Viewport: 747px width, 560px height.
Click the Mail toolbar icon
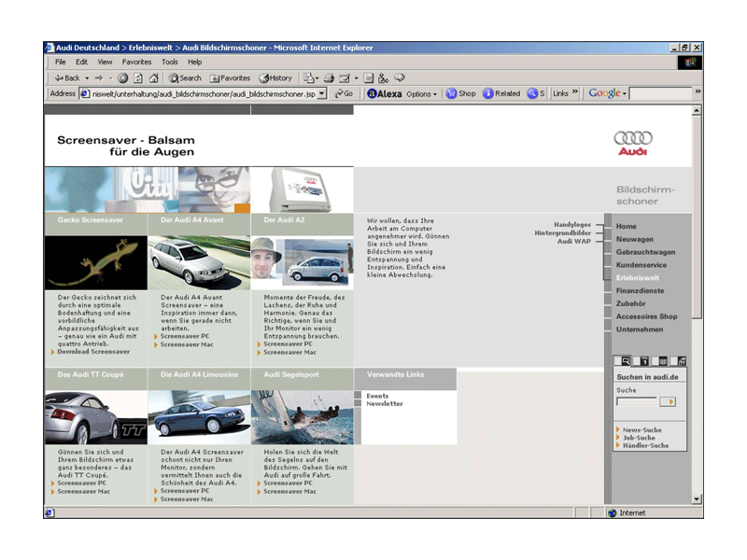[x=310, y=78]
